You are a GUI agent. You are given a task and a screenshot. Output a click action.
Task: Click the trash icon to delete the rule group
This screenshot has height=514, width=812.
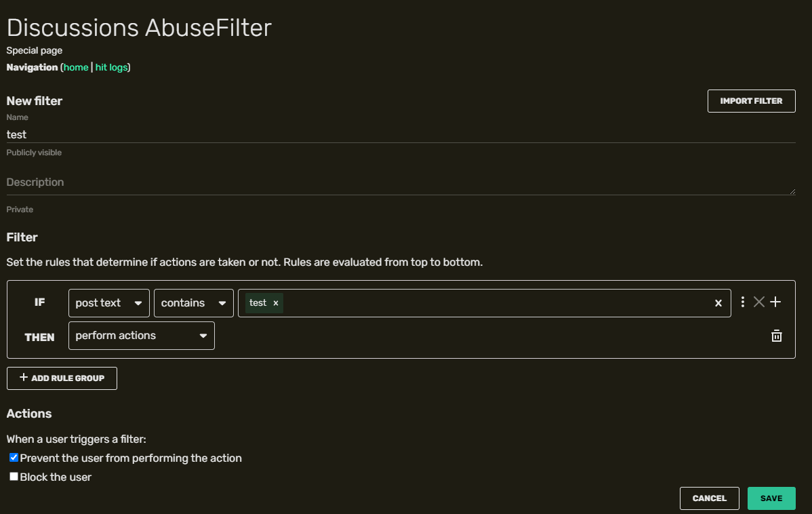tap(777, 336)
